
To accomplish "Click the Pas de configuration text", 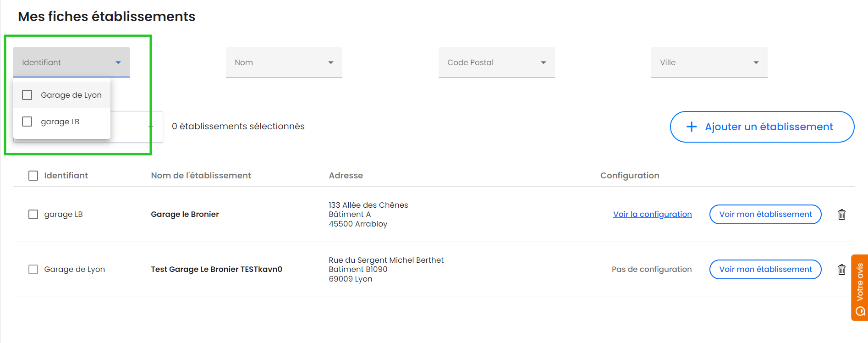I will (x=652, y=269).
